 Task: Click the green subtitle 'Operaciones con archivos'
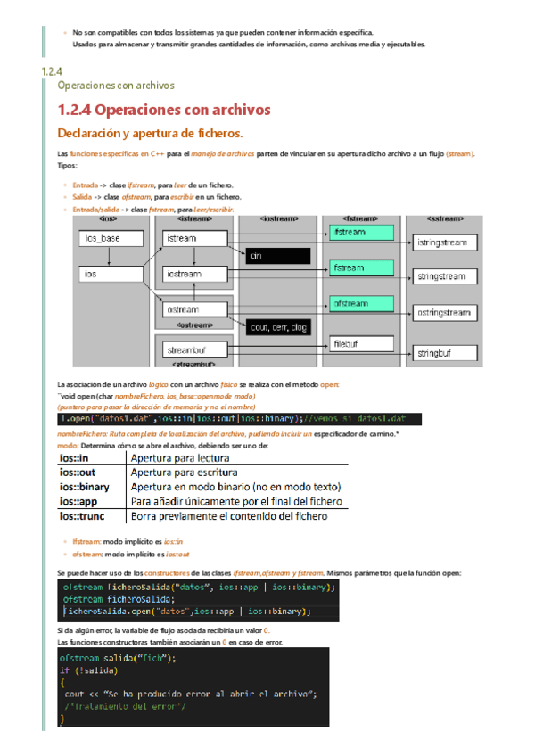tap(116, 86)
